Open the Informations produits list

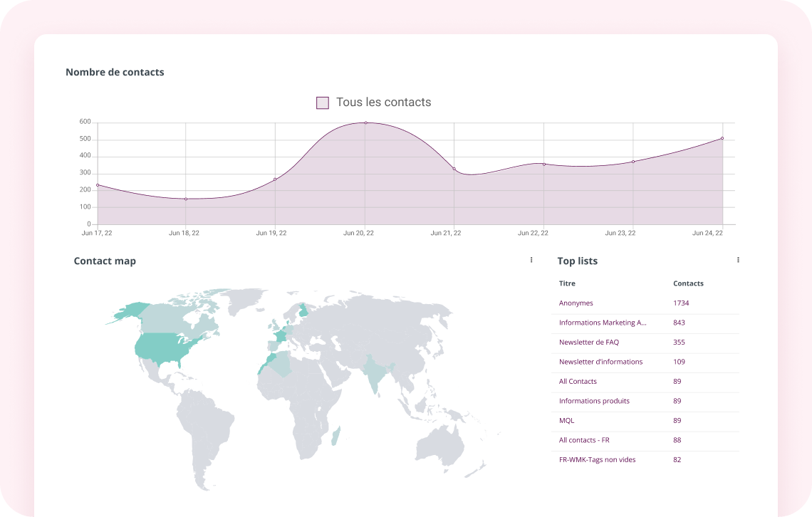[x=594, y=401]
